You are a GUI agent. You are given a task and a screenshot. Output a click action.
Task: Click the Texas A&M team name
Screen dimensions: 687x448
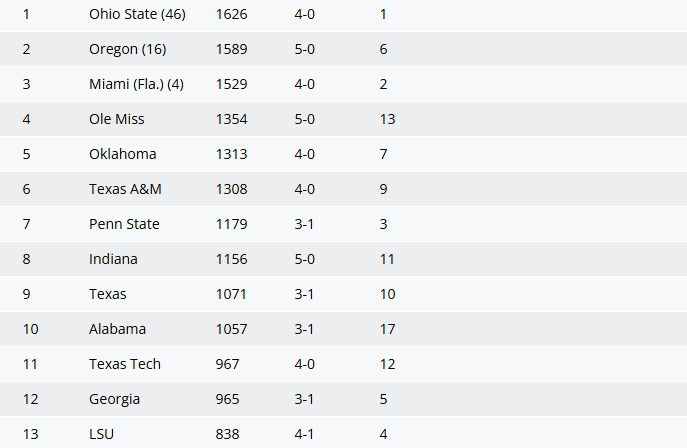(x=125, y=189)
